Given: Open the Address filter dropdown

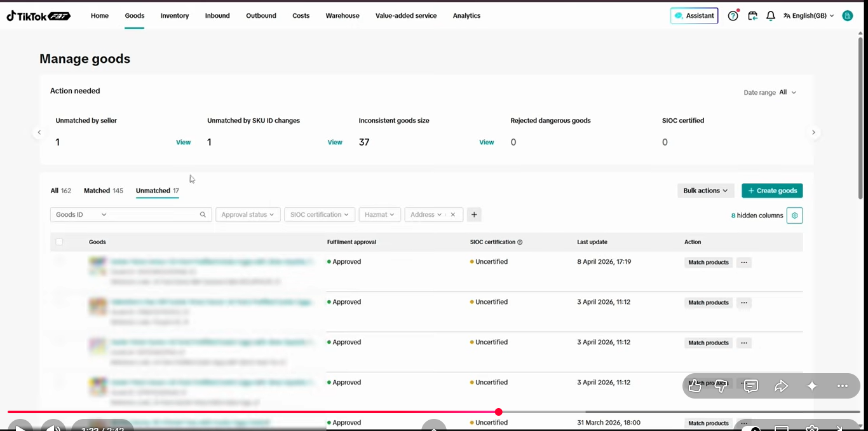Looking at the screenshot, I should pyautogui.click(x=426, y=215).
